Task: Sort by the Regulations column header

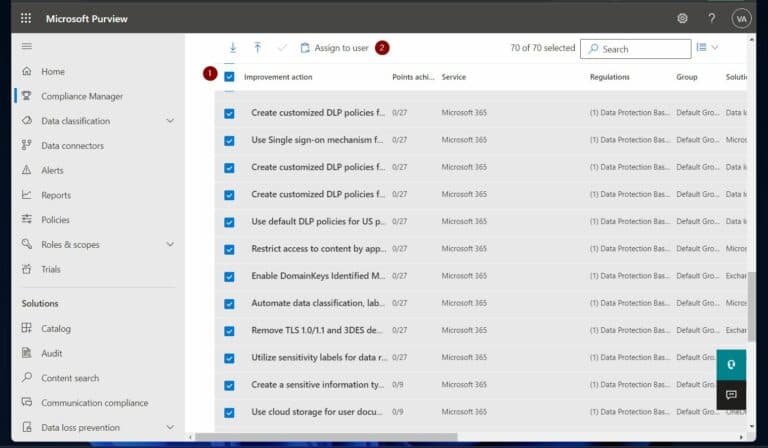Action: pyautogui.click(x=610, y=77)
